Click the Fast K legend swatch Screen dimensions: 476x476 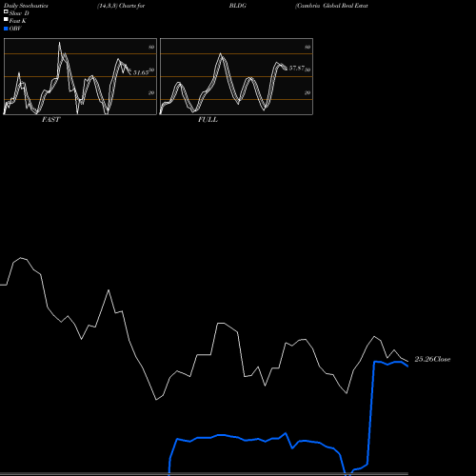[6, 19]
